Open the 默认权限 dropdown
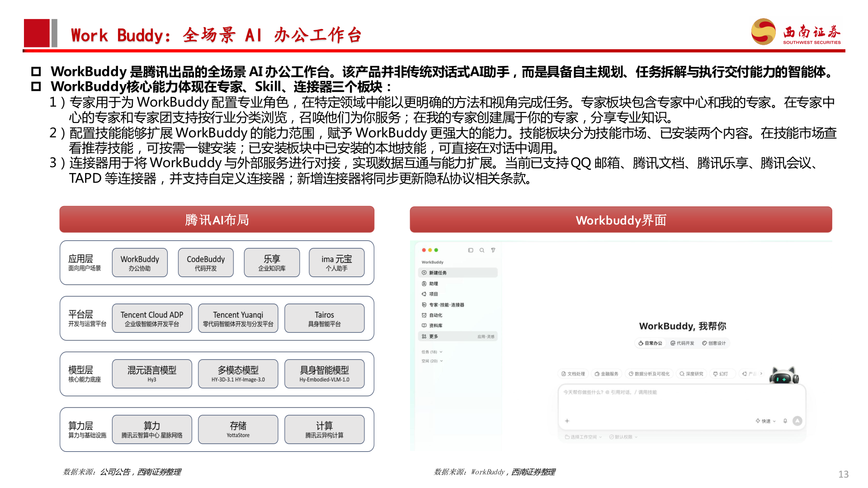The image size is (868, 488). (x=623, y=437)
